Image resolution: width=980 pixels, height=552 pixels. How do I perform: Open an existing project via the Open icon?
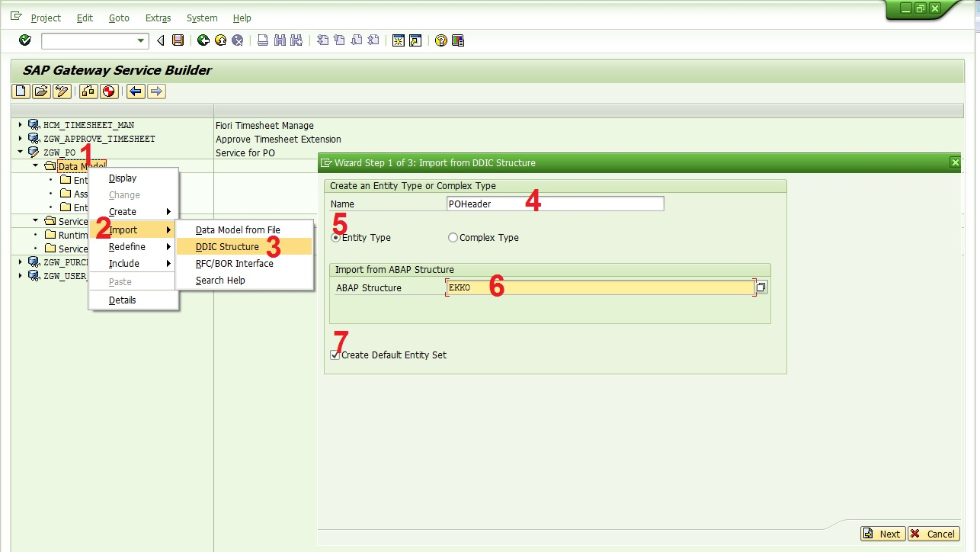tap(40, 90)
